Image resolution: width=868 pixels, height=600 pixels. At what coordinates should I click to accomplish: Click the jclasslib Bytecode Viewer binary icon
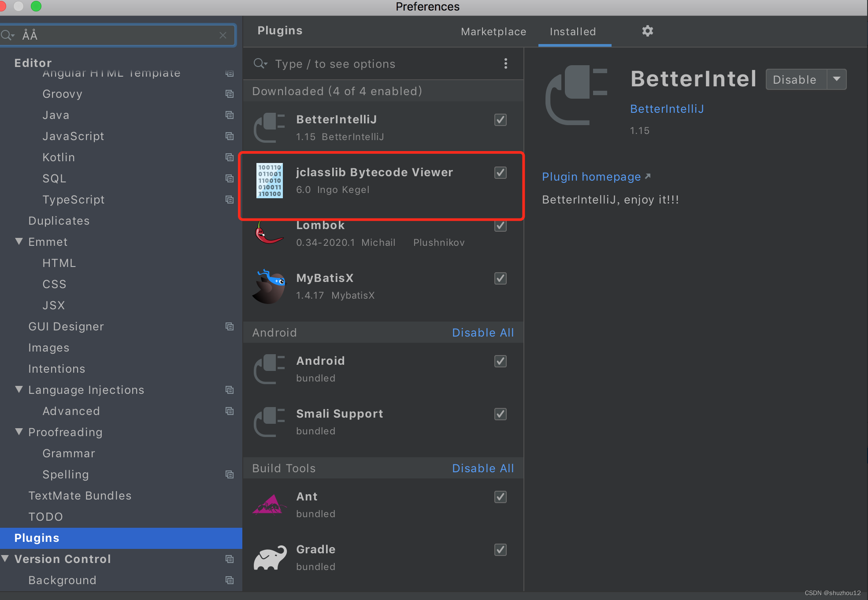[269, 181]
